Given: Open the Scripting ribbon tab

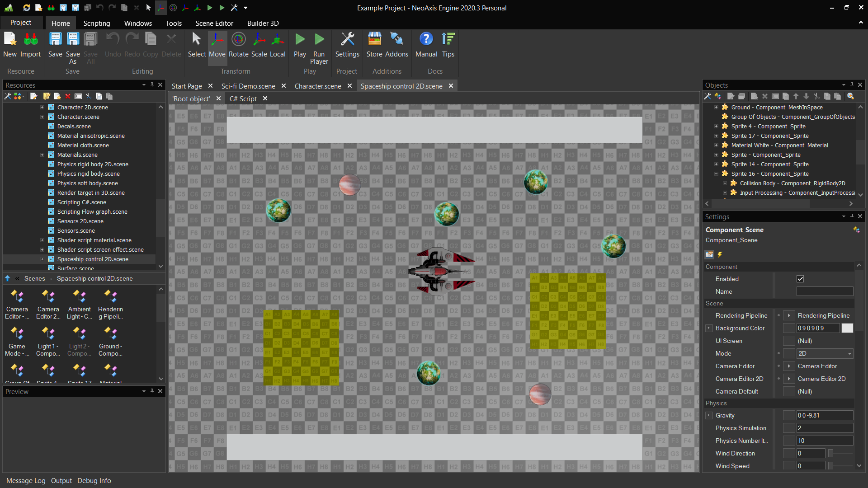Looking at the screenshot, I should tap(96, 23).
